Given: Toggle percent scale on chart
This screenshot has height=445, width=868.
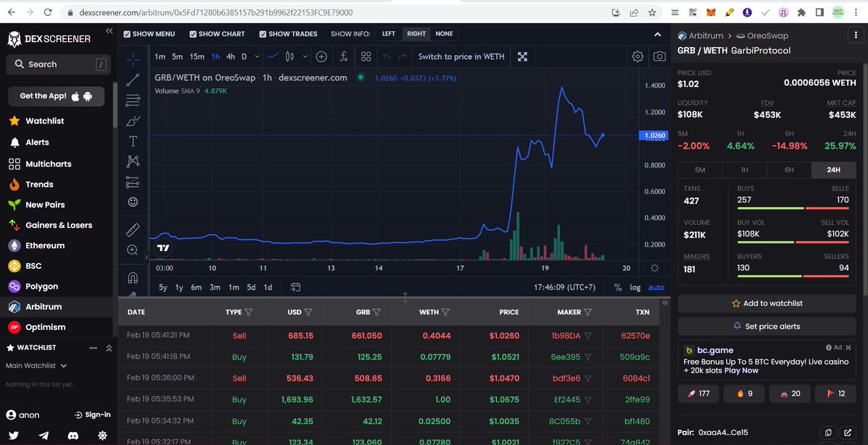Looking at the screenshot, I should (618, 287).
